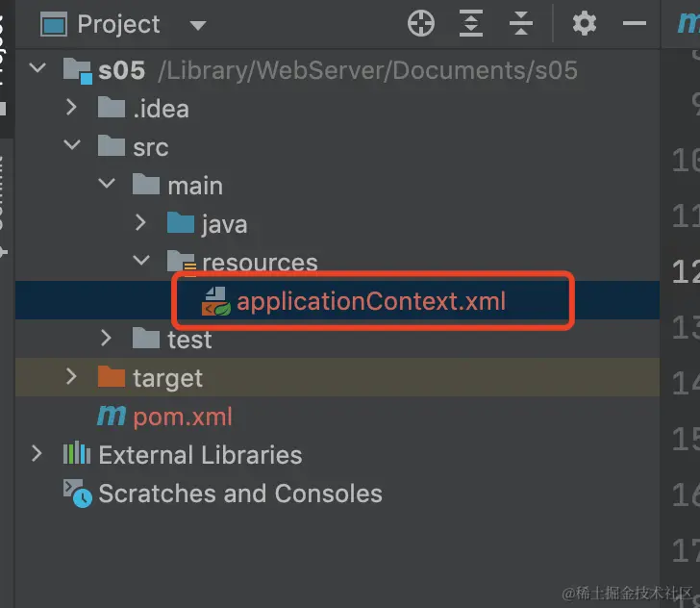Expand the .idea folder

71,109
